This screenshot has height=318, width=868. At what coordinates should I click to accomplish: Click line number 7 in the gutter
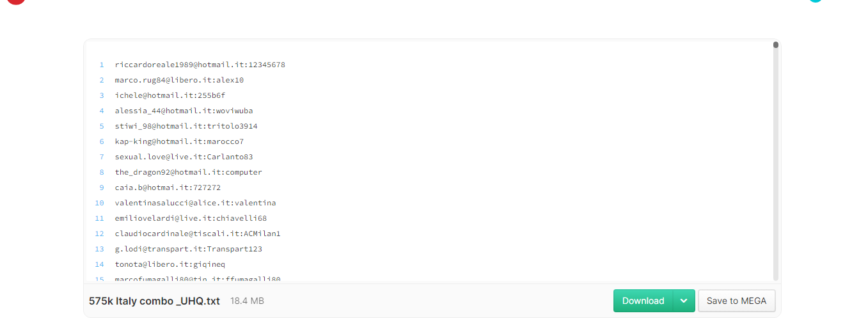tap(101, 157)
